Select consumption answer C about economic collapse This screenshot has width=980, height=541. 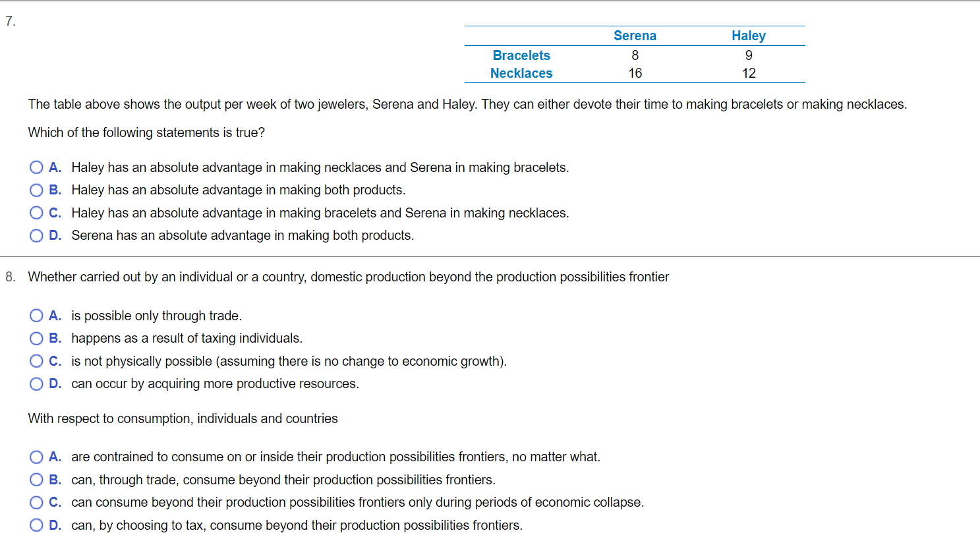coord(36,502)
